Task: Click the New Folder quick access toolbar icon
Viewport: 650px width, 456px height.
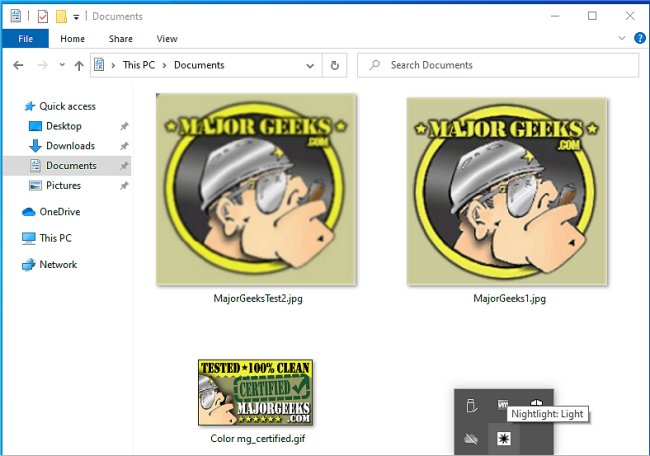Action: tap(61, 16)
